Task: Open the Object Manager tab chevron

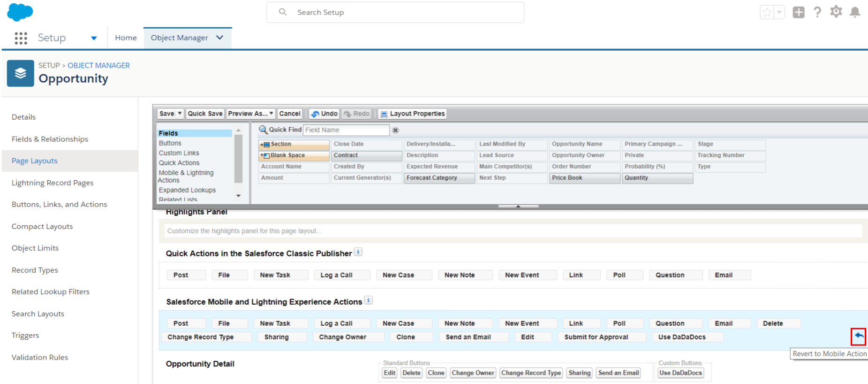Action: (219, 38)
